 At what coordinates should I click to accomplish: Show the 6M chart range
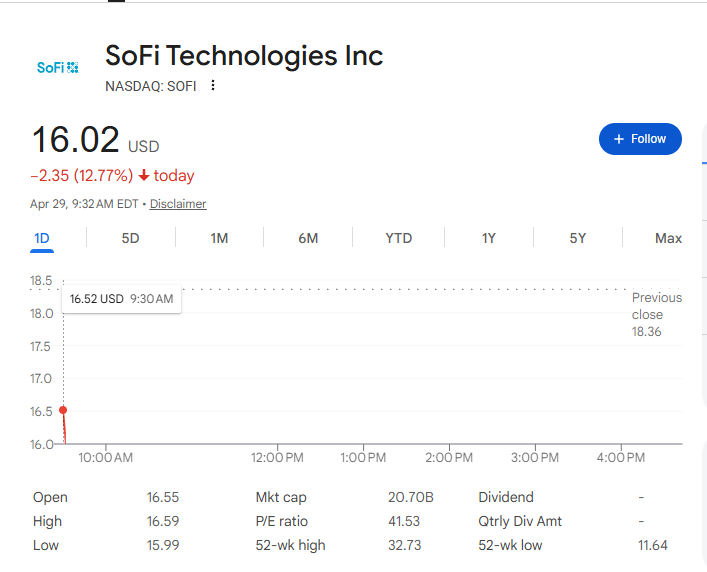(308, 238)
